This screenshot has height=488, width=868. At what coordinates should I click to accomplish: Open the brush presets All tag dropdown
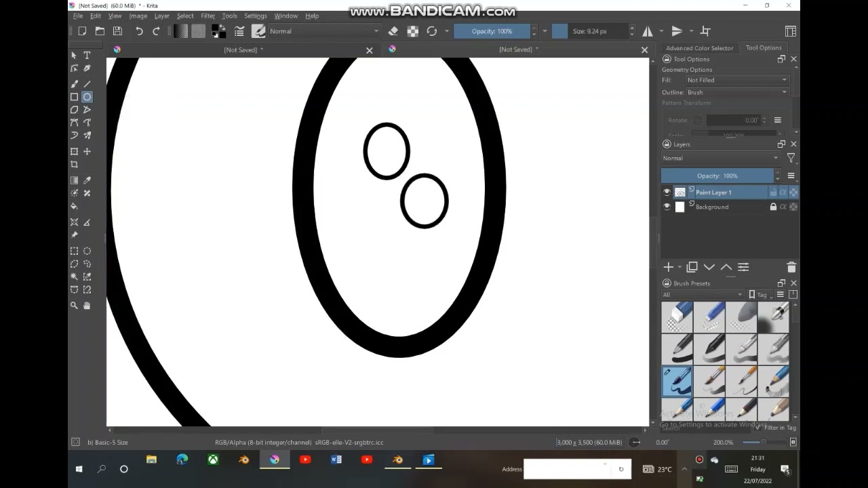click(x=703, y=295)
